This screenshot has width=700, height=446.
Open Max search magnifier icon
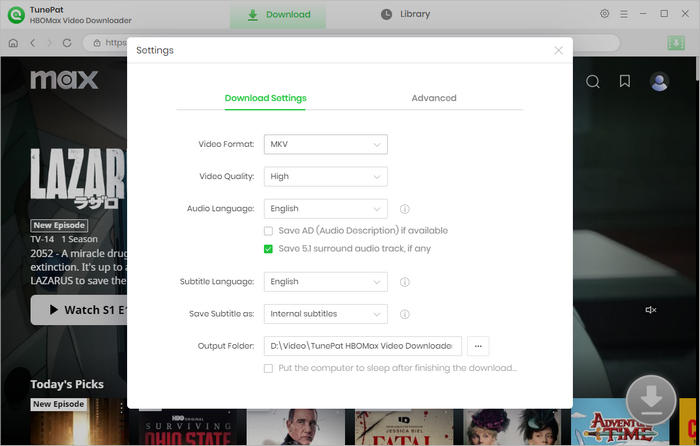[x=593, y=81]
